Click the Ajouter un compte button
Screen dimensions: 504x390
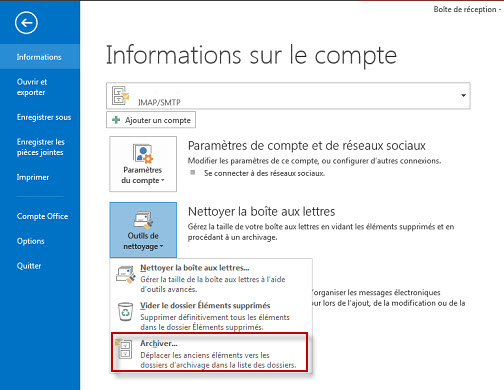(x=151, y=120)
